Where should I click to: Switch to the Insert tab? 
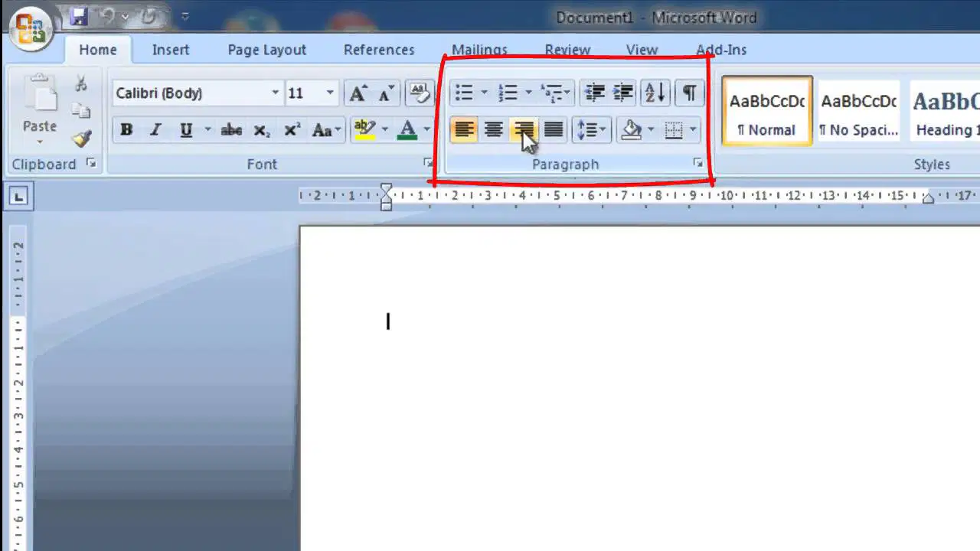(170, 50)
